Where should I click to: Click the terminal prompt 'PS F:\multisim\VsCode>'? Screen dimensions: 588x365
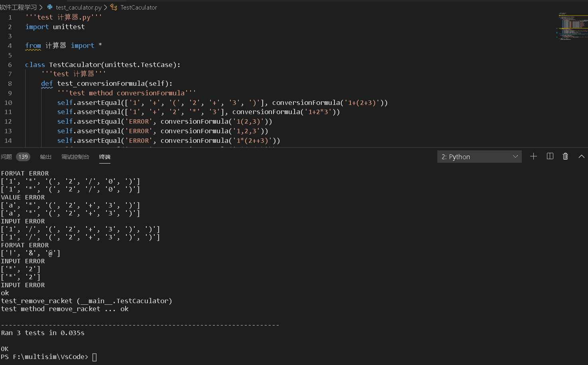[45, 357]
